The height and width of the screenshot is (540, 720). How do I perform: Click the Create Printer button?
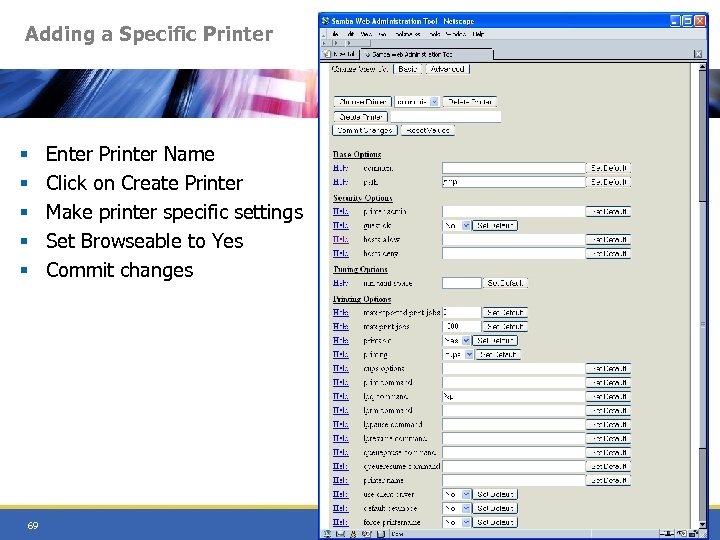(x=361, y=117)
